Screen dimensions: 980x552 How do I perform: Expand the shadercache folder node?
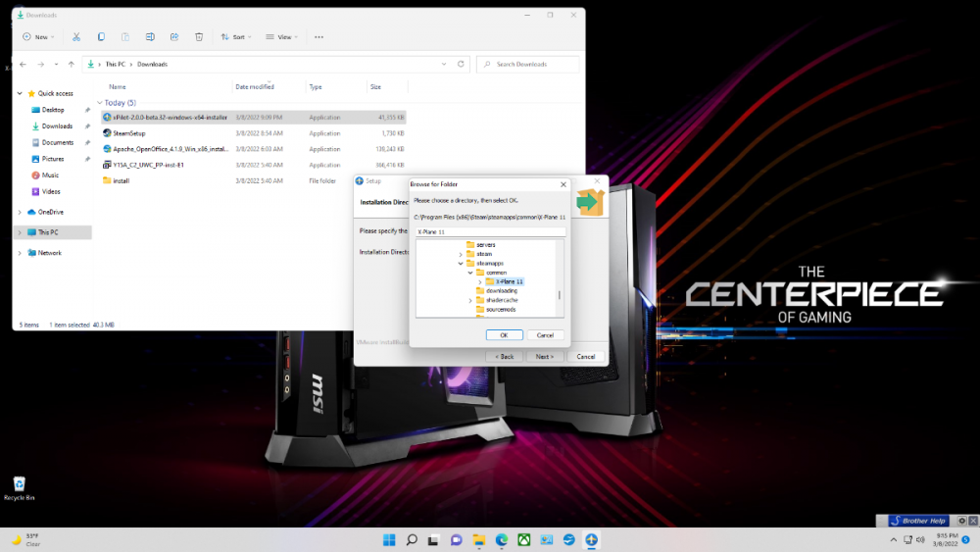point(470,300)
